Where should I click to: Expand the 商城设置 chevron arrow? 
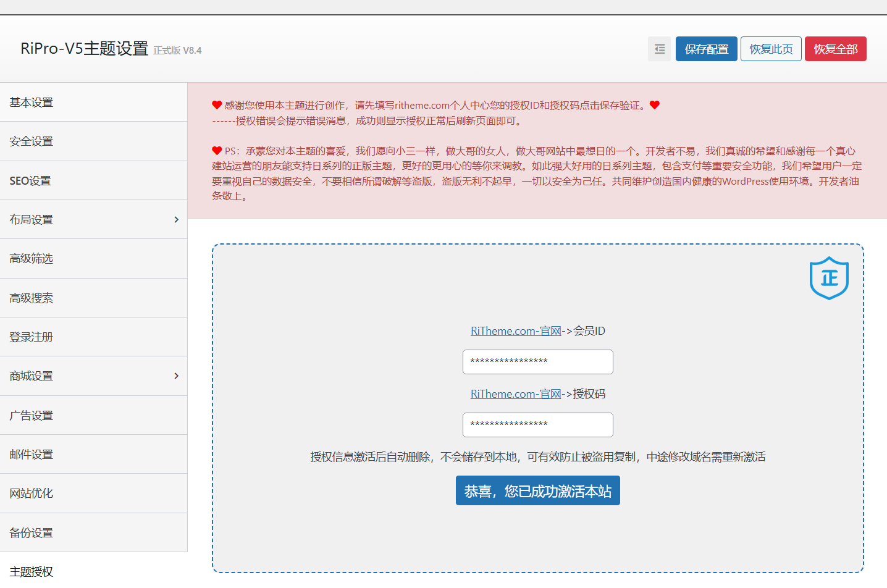[176, 376]
